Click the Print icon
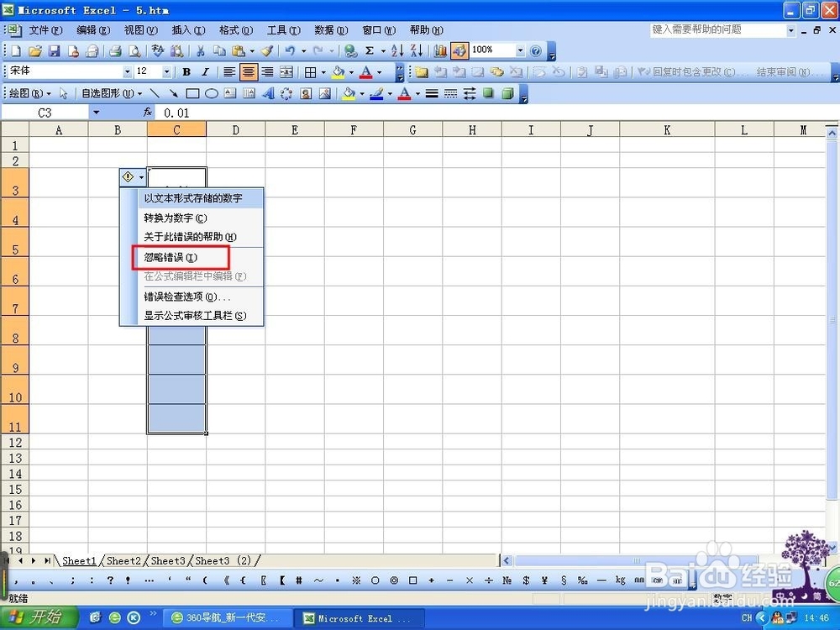840x630 pixels. 115,51
